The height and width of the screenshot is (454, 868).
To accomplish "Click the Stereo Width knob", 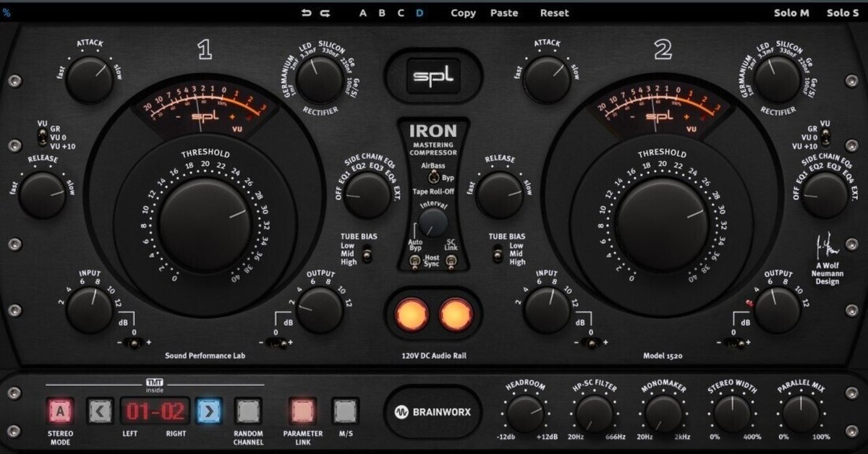I will pos(732,414).
